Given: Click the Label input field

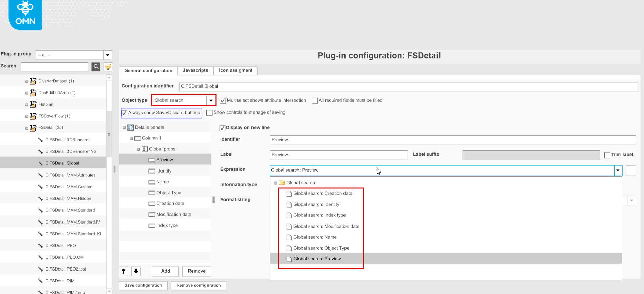Looking at the screenshot, I should [x=339, y=155].
